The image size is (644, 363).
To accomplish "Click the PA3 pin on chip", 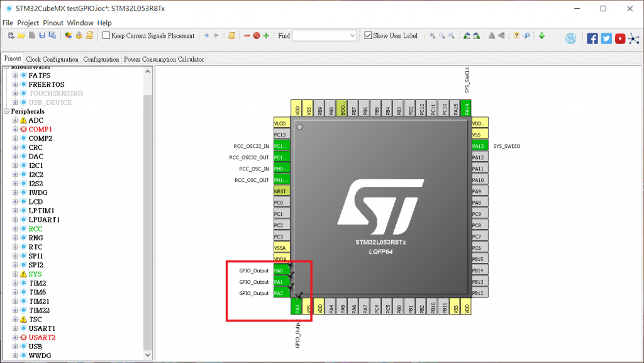I will tap(297, 306).
